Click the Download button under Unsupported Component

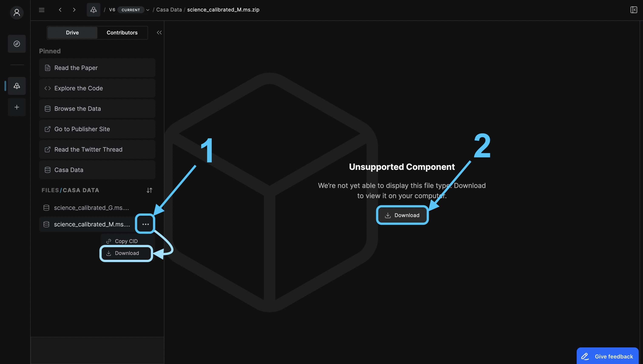[402, 215]
